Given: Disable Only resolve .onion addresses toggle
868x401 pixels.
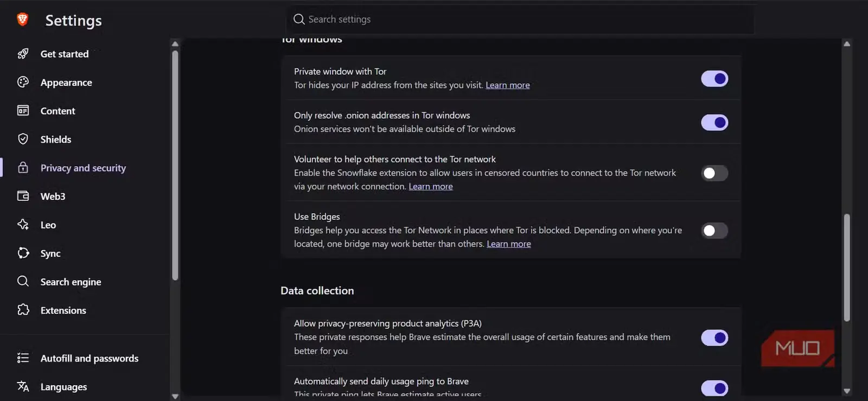Looking at the screenshot, I should click(714, 123).
